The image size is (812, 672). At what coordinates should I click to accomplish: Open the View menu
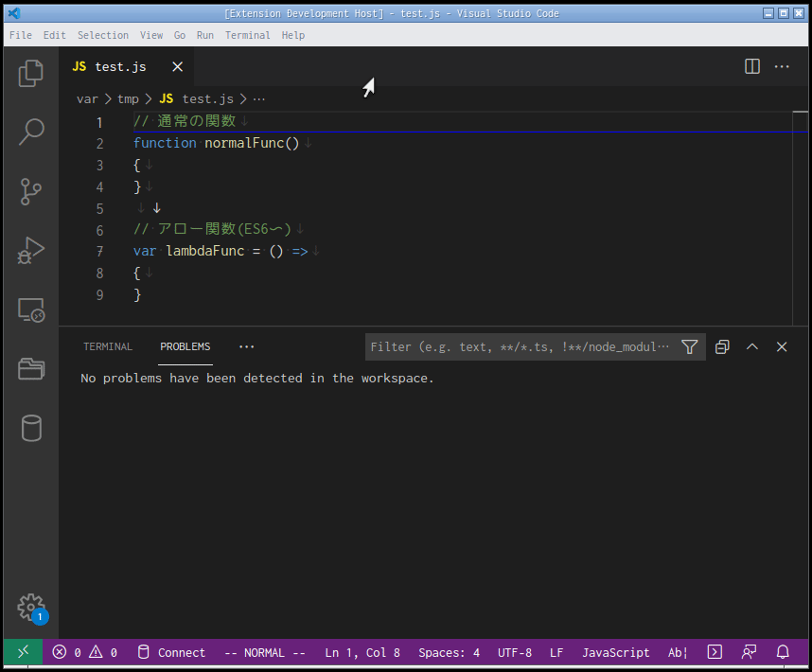coord(151,35)
